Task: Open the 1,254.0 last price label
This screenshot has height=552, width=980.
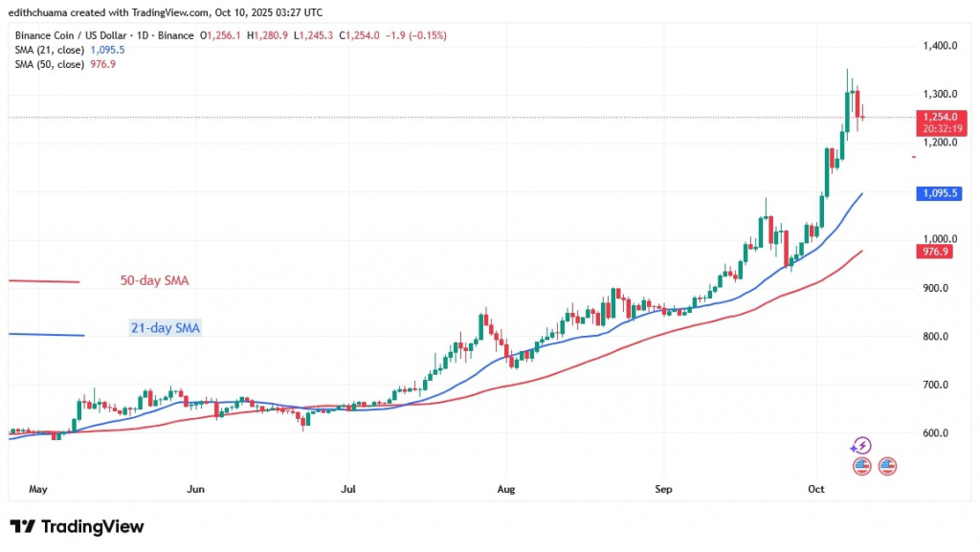Action: click(942, 118)
